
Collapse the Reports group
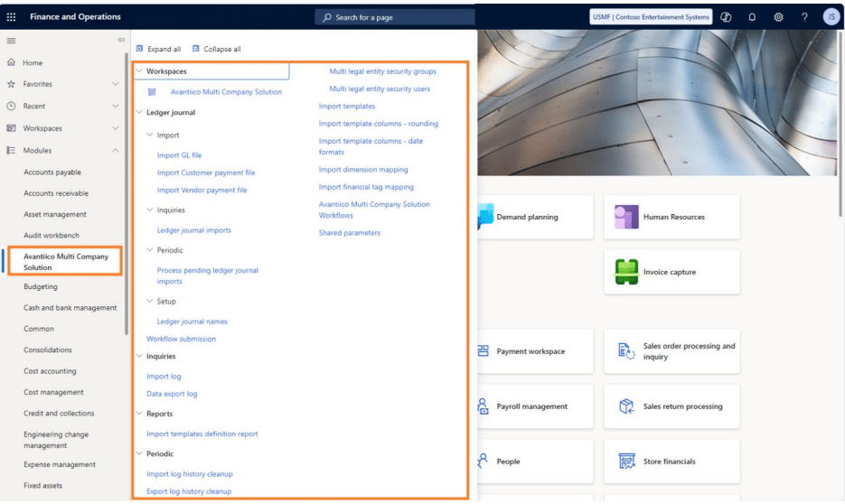139,414
